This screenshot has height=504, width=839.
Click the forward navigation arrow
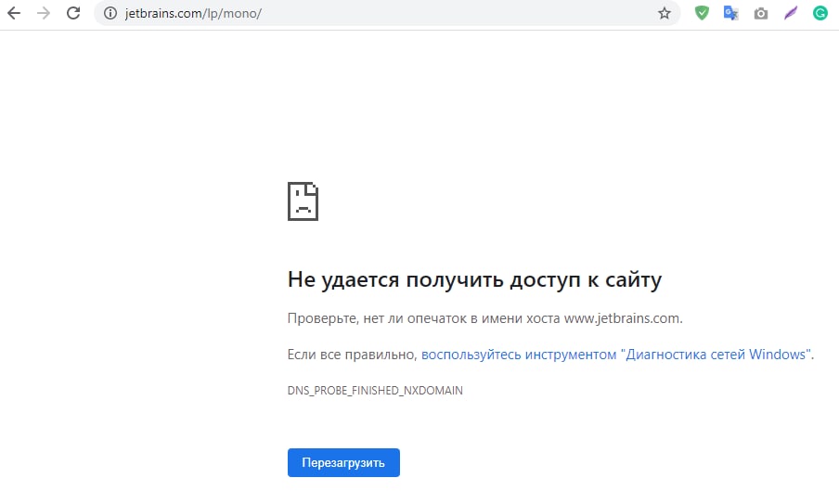(x=44, y=13)
